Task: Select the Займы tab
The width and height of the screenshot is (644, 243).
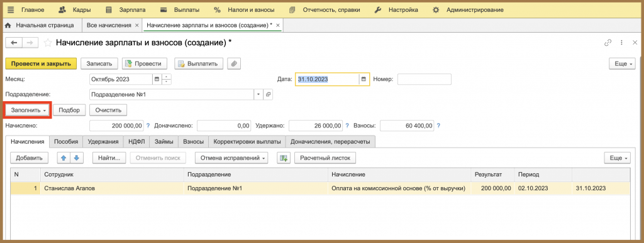Action: point(164,141)
